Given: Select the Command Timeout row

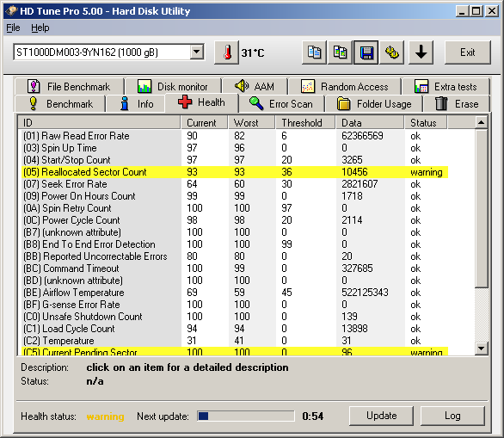Looking at the screenshot, I should tap(235, 268).
